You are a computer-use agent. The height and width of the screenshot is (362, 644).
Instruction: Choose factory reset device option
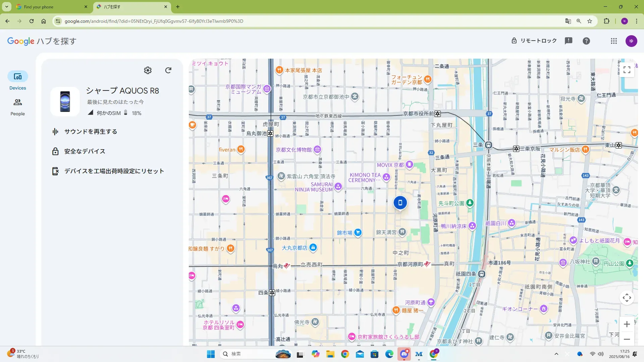pos(114,171)
